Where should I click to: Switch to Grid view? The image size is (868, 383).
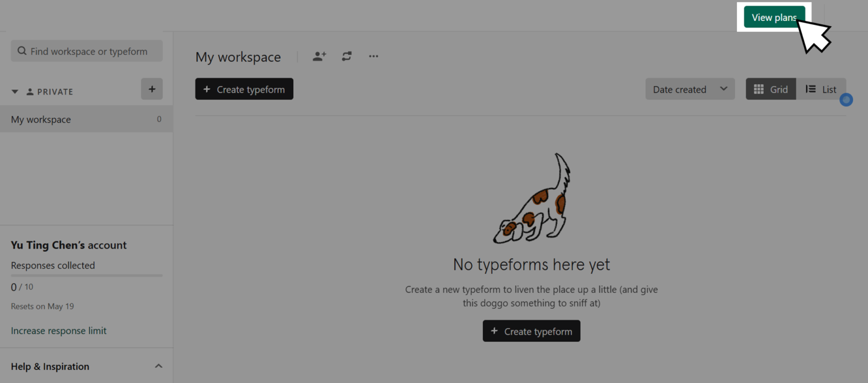(x=771, y=89)
